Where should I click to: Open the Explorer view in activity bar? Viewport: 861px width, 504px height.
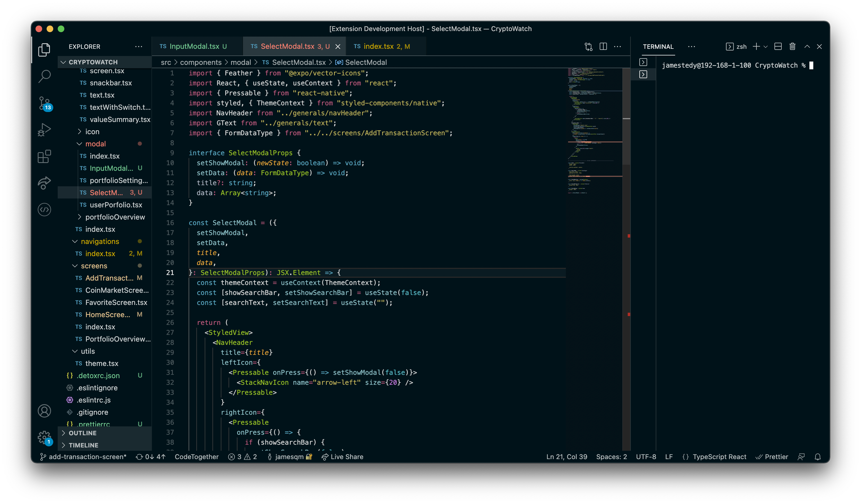click(x=44, y=50)
